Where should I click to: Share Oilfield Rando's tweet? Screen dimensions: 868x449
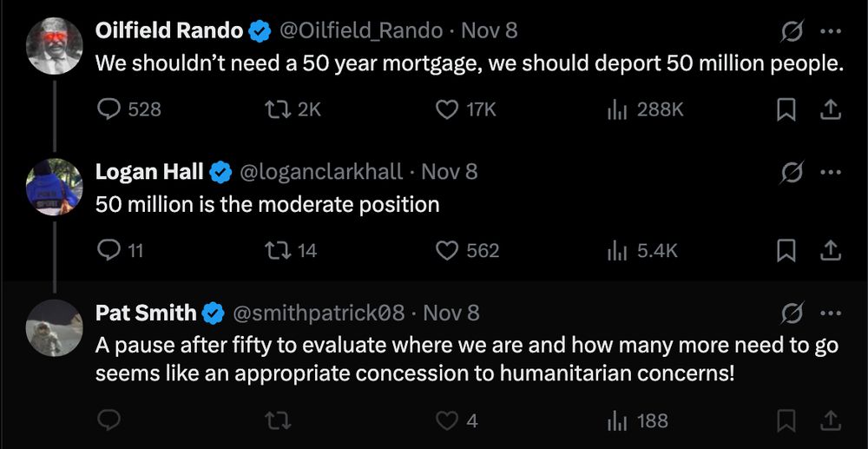(829, 109)
